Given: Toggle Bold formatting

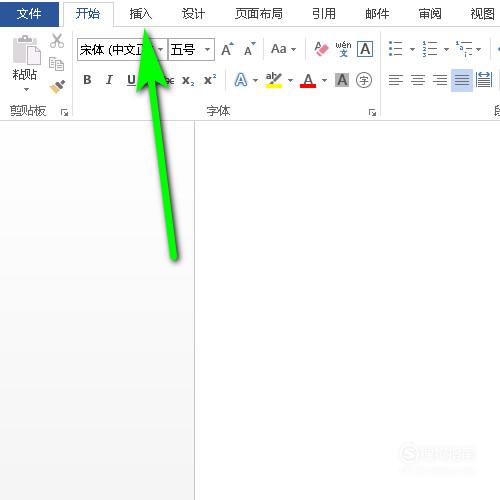Looking at the screenshot, I should click(x=87, y=80).
